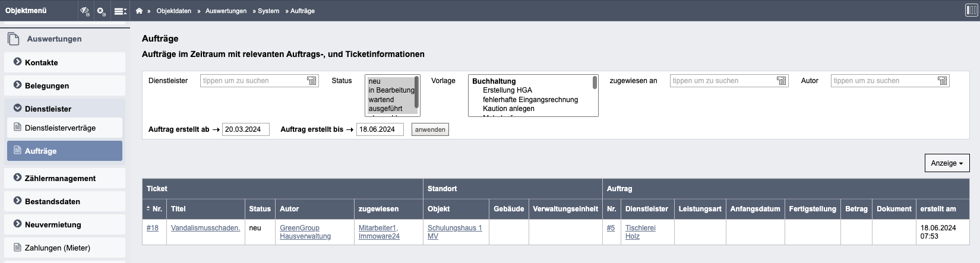Open list icon in Autor search field
Viewport: 980px width, 263px height.
[942, 81]
